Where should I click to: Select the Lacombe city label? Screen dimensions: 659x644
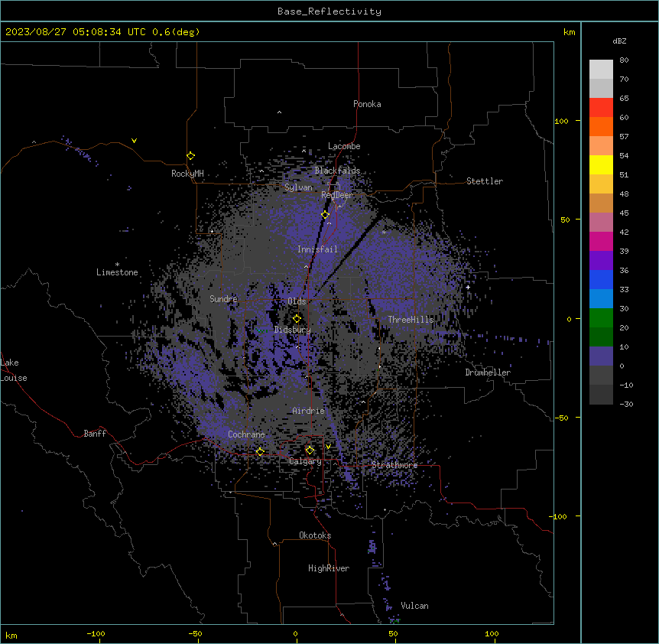click(344, 146)
